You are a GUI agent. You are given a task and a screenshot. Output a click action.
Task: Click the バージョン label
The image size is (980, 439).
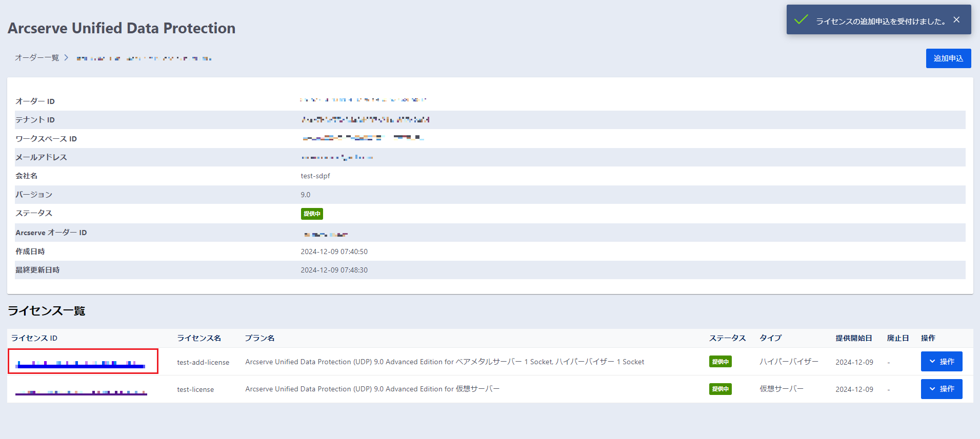point(34,195)
